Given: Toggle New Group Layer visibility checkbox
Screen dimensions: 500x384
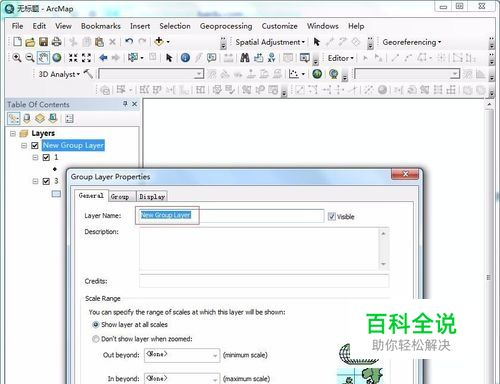Looking at the screenshot, I should (x=35, y=146).
